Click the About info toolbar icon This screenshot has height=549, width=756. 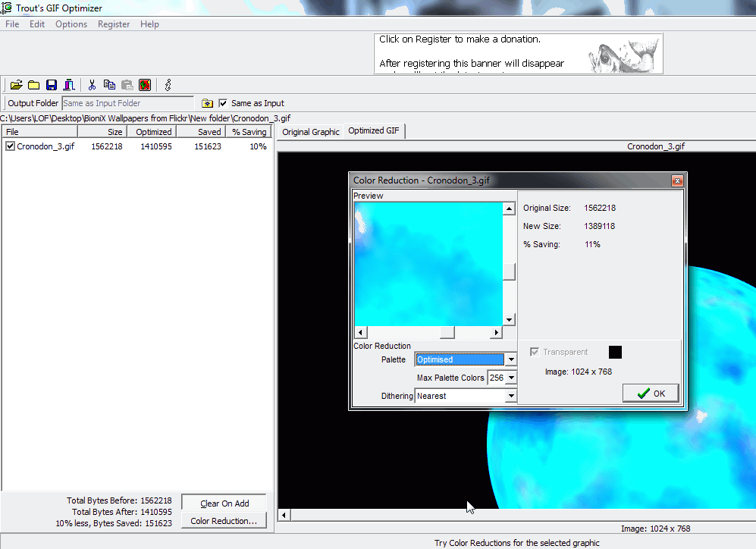click(x=168, y=86)
